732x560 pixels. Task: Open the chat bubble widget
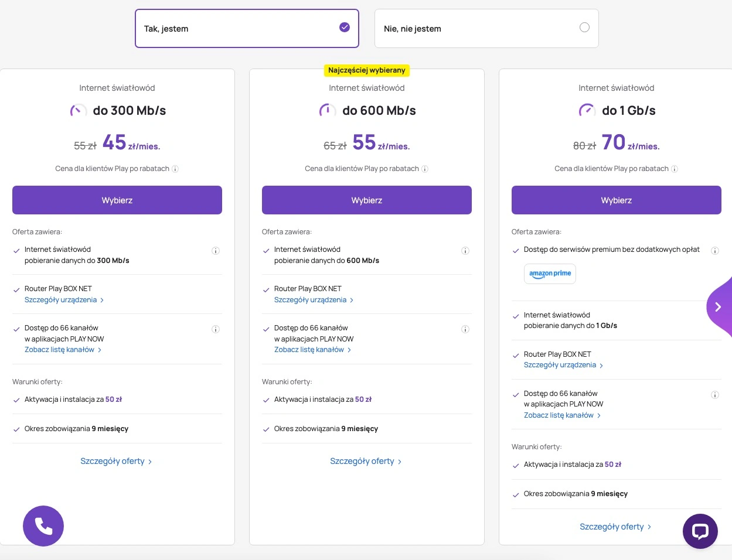(700, 531)
